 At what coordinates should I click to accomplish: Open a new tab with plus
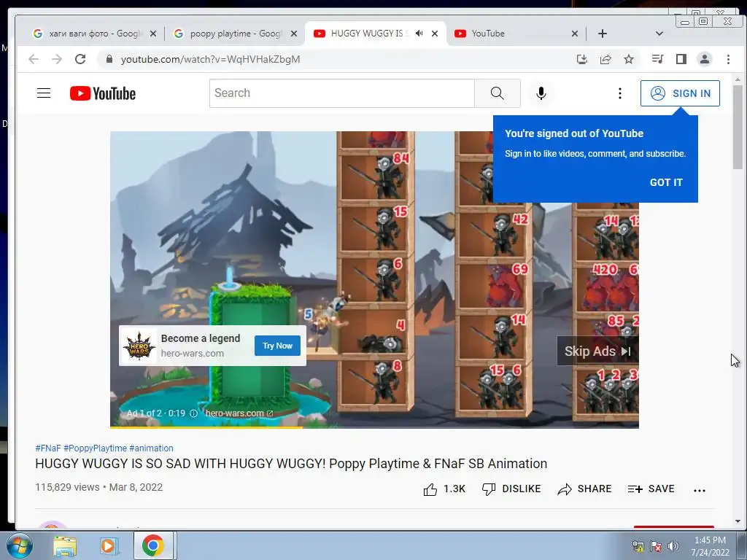pyautogui.click(x=602, y=34)
